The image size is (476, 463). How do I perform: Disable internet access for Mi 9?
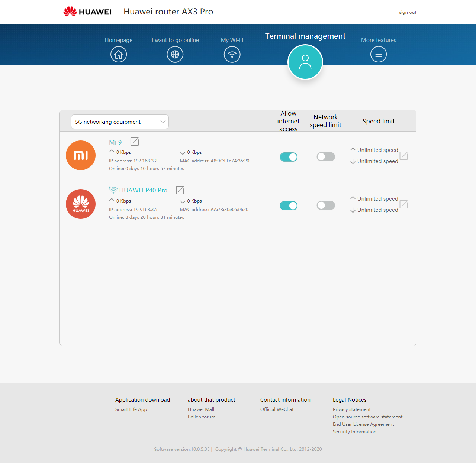tap(289, 157)
